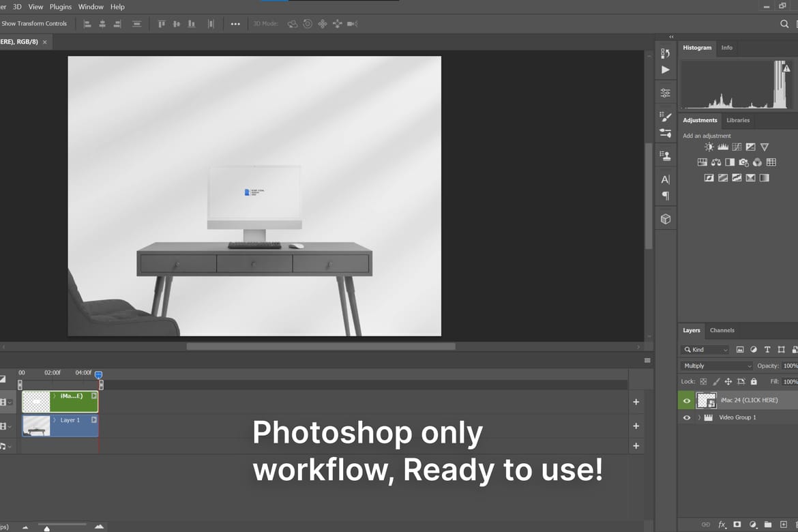Add an Exposure adjustment
798x532 pixels.
click(750, 147)
